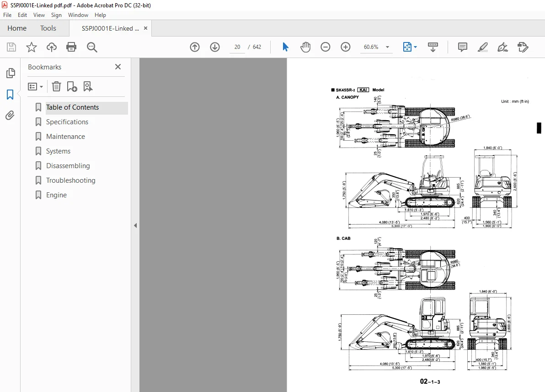Print the document using printer icon
The height and width of the screenshot is (392, 545).
coord(71,47)
